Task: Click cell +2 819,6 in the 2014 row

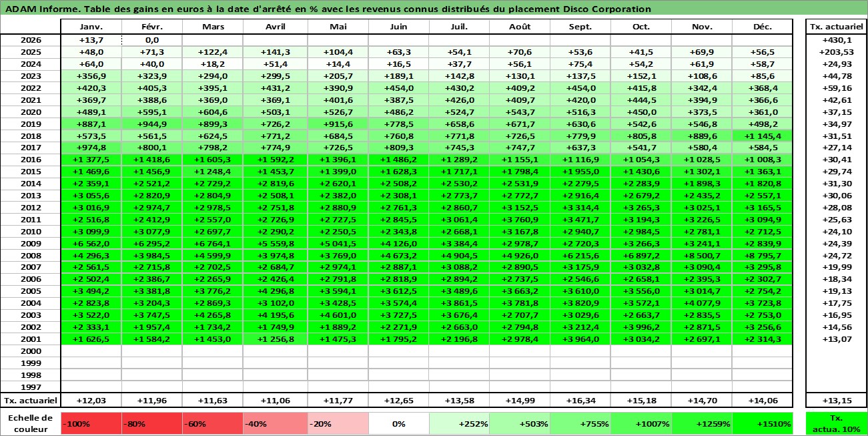Action: (275, 184)
